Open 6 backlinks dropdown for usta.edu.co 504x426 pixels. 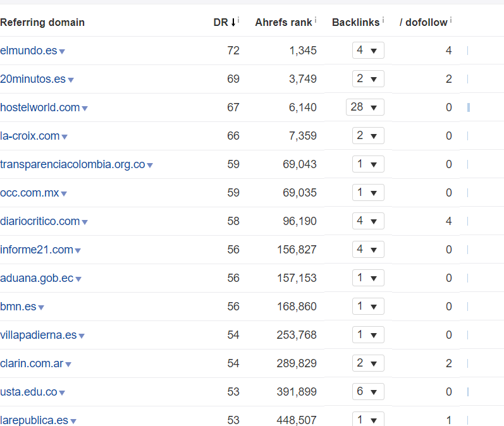[368, 392]
